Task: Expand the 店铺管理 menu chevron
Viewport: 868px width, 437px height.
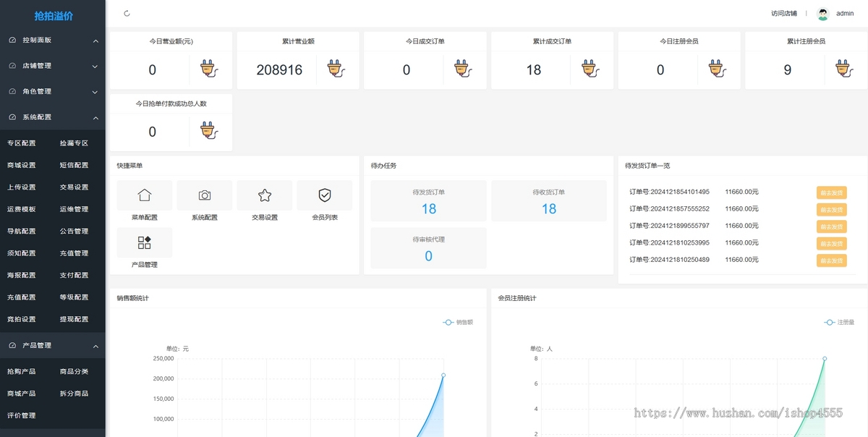Action: click(x=95, y=67)
